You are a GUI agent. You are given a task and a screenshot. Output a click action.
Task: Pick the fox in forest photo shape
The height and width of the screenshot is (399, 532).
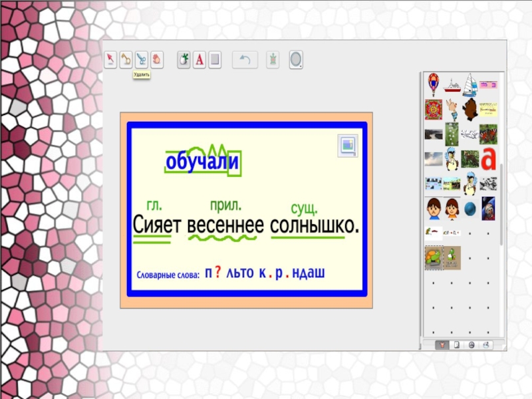pos(470,159)
